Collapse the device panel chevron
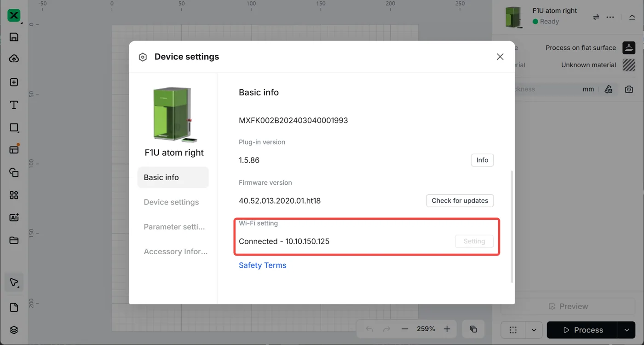Image resolution: width=644 pixels, height=345 pixels. 632,17
